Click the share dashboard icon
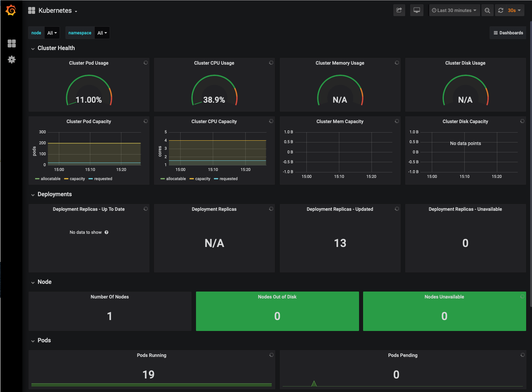 [x=399, y=11]
